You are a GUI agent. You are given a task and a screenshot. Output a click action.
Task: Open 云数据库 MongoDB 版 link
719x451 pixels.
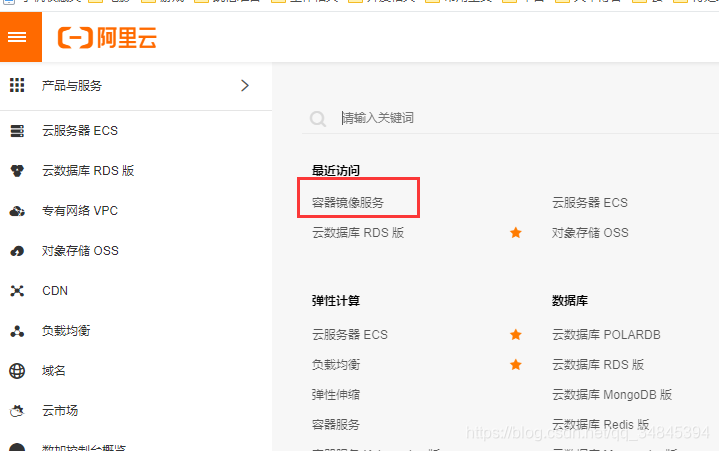(x=612, y=395)
